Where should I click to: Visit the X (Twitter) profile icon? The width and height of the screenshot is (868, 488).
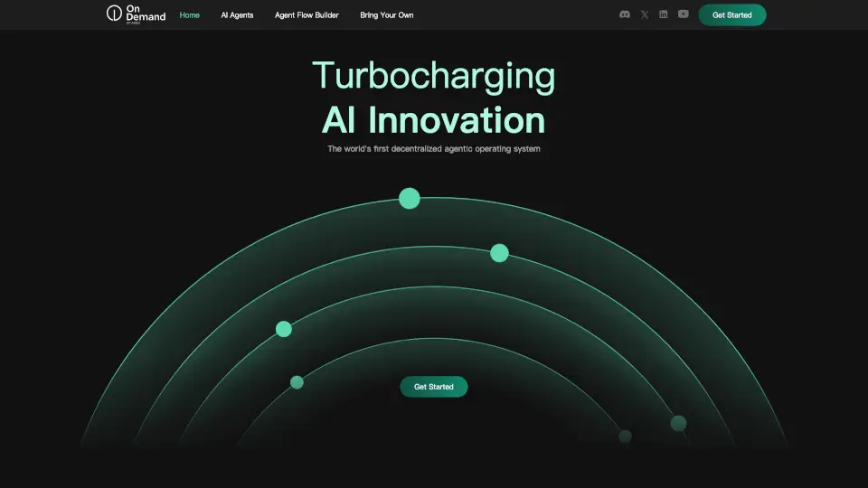pyautogui.click(x=645, y=14)
